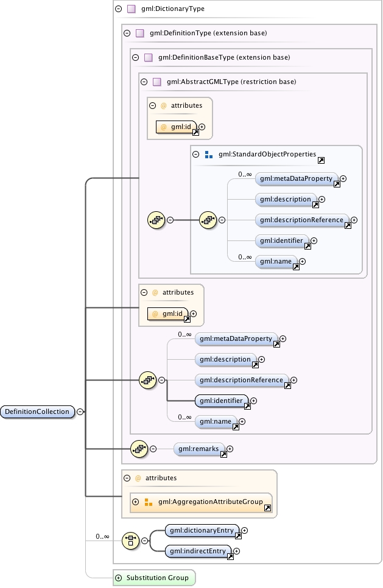Viewport: 383px width, 588px height.
Task: Select gml:description in gml:DefinitionBaseType
Action: coord(226,360)
